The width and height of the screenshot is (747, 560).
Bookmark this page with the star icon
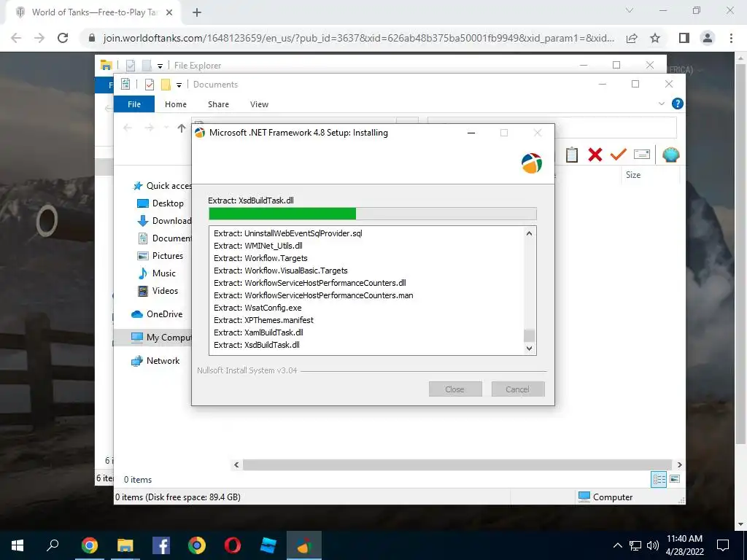(x=655, y=38)
